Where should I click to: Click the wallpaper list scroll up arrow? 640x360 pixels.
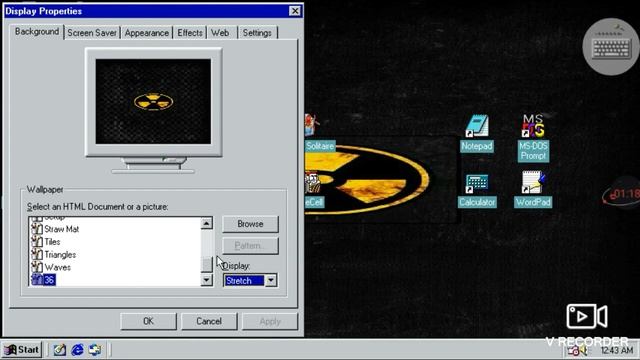(x=207, y=223)
